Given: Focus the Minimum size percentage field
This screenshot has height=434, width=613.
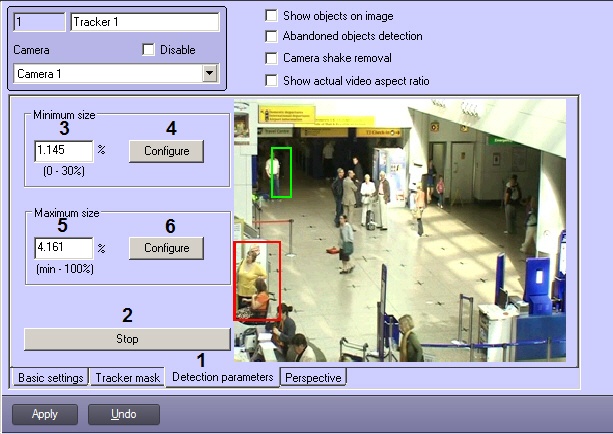Looking at the screenshot, I should pyautogui.click(x=63, y=150).
